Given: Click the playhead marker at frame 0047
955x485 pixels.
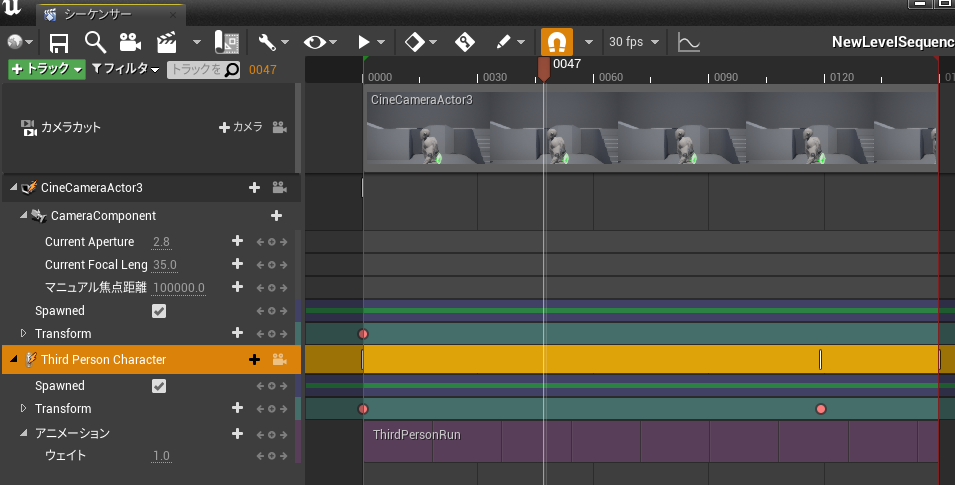Looking at the screenshot, I should pyautogui.click(x=544, y=69).
